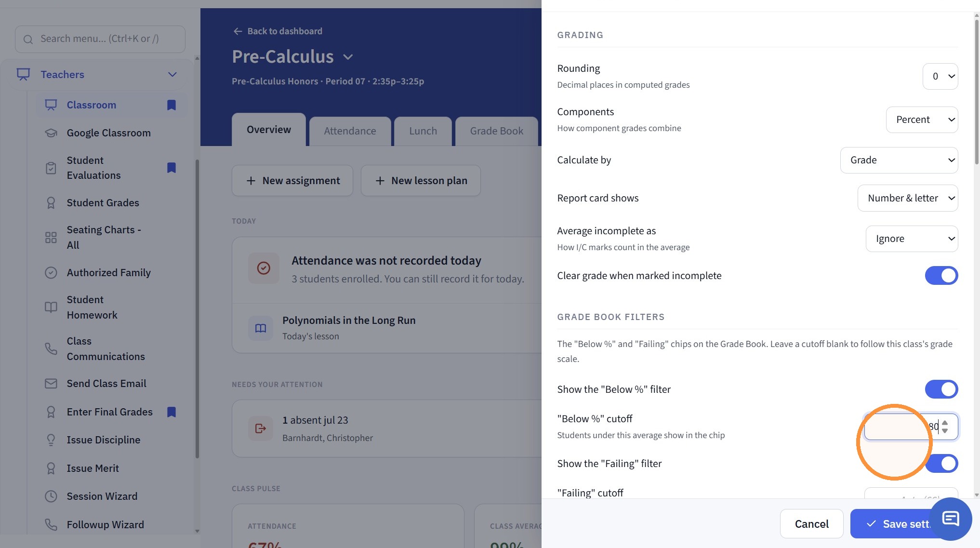Click the Session Wizard clock icon
980x548 pixels.
coord(51,496)
